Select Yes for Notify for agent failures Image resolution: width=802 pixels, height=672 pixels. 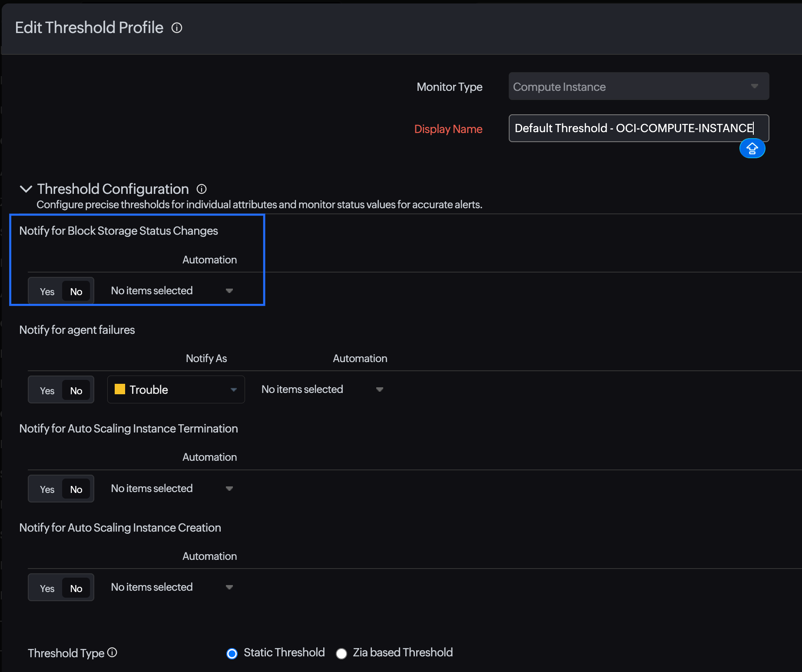point(47,390)
